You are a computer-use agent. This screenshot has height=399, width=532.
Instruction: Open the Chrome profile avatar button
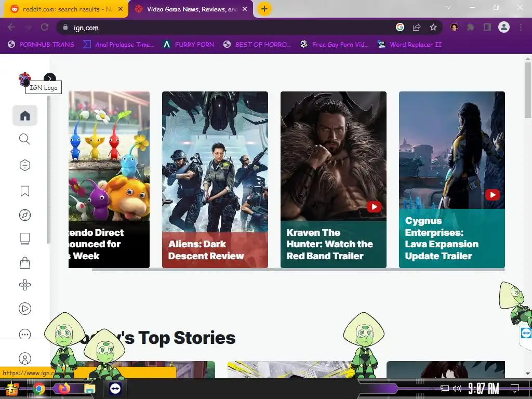pyautogui.click(x=504, y=27)
